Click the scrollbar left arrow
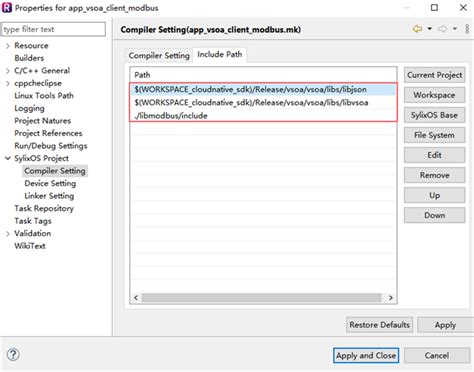Image resolution: width=474 pixels, height=372 pixels. 136,297
